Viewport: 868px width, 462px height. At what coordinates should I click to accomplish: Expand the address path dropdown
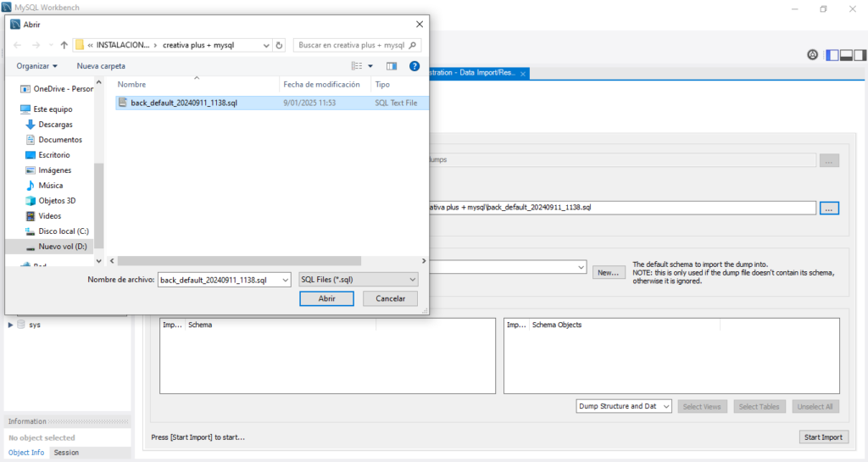click(266, 46)
